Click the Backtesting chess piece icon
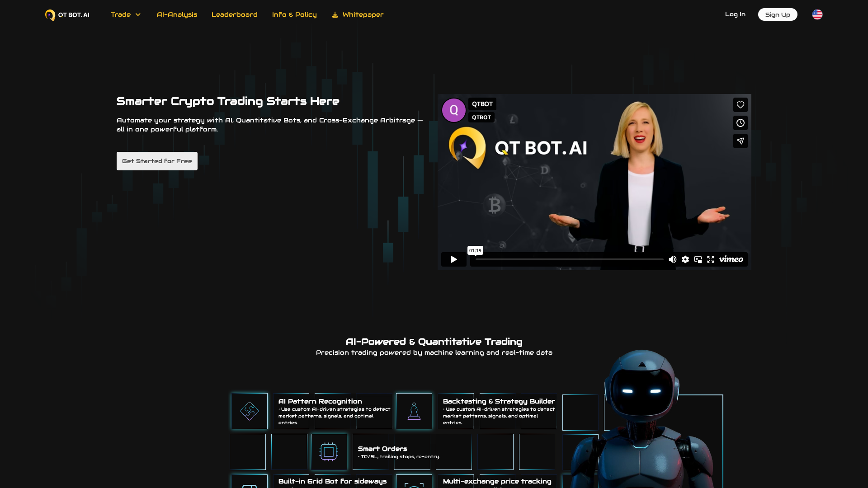The image size is (868, 488). point(414,411)
